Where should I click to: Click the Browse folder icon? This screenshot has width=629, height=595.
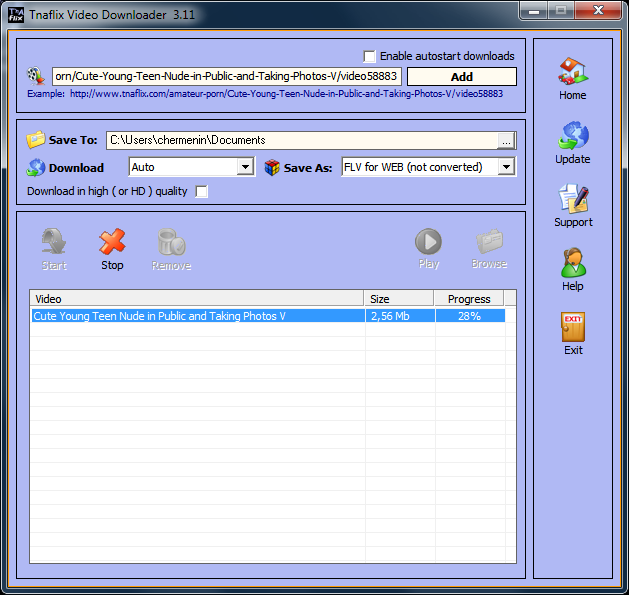tap(489, 242)
